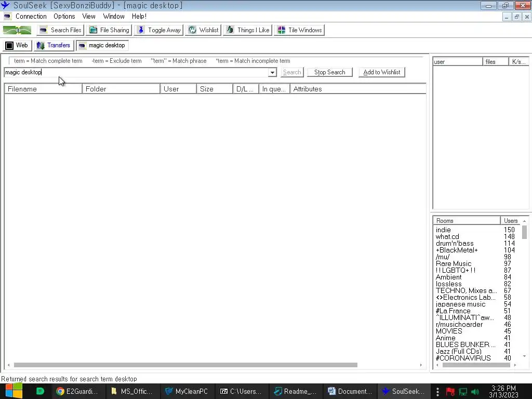Click the search results horizontal scrollbar

[185, 365]
